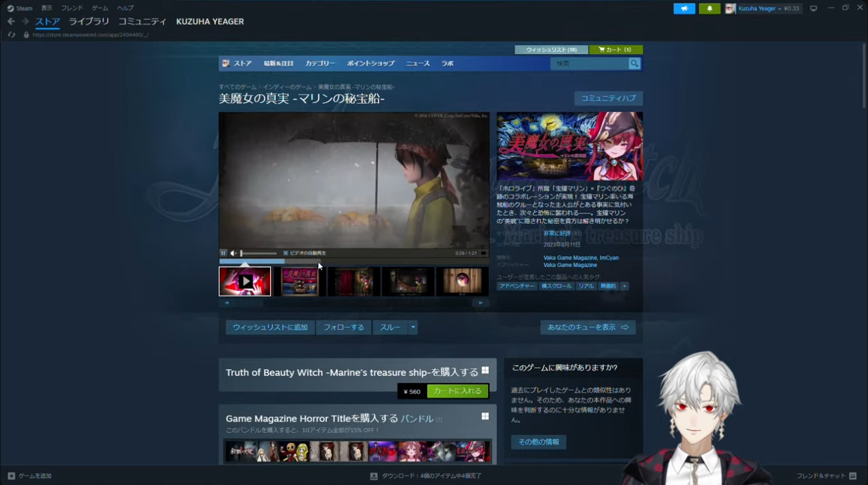Open the スルー dropdown arrow
The height and width of the screenshot is (485, 868).
point(413,327)
